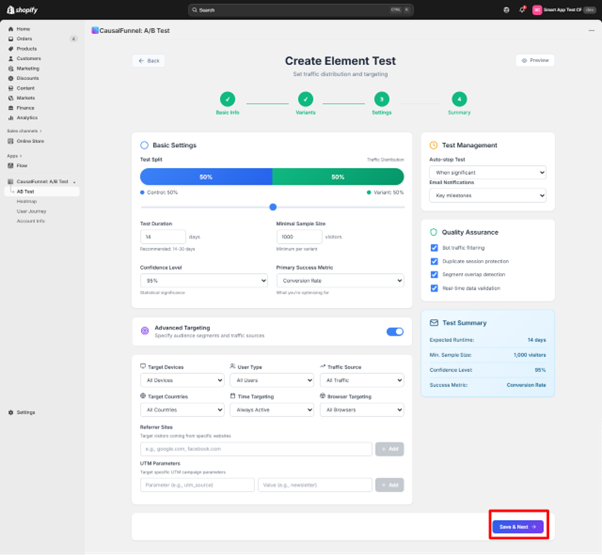This screenshot has height=555, width=602.
Task: Open Analytics from the sidebar
Action: 26,118
